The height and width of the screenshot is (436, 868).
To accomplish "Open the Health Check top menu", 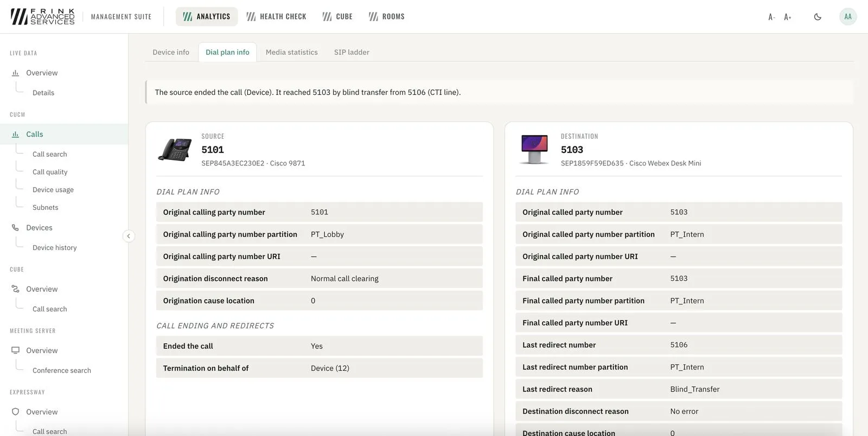I will click(276, 16).
